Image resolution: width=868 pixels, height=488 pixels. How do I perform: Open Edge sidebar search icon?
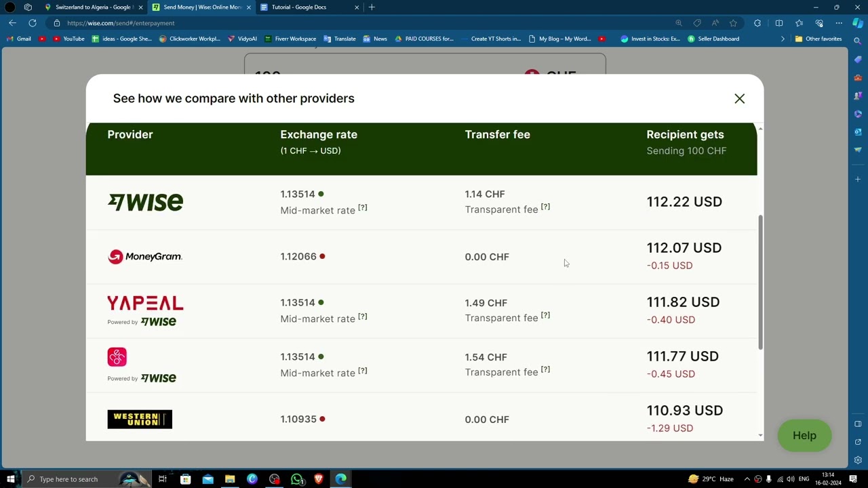point(858,42)
